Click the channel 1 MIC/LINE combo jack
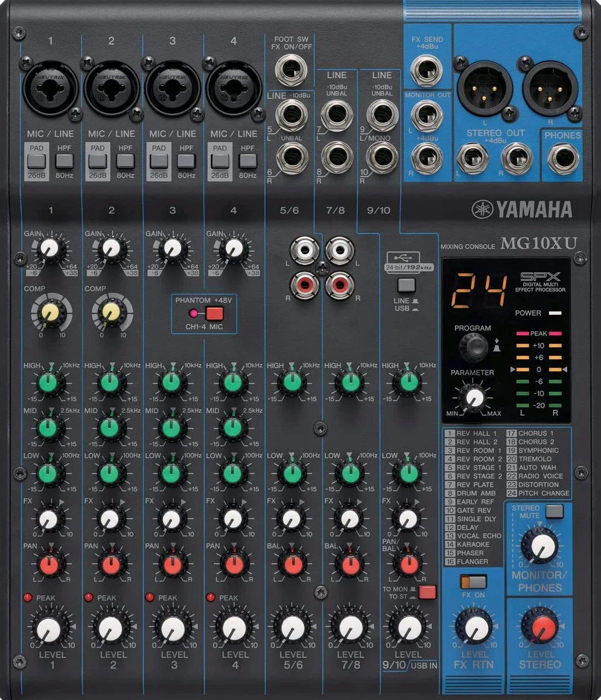 point(51,88)
